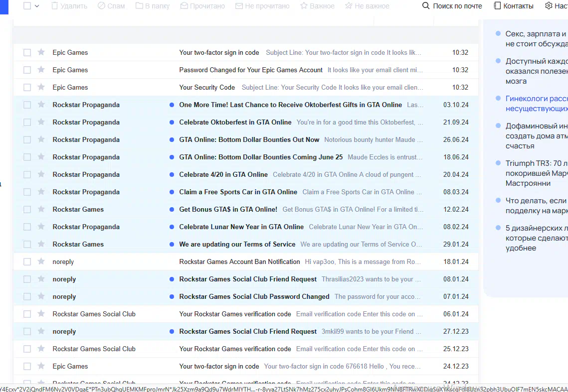Click the Не важное crossed star icon
568x392 pixels.
[349, 6]
